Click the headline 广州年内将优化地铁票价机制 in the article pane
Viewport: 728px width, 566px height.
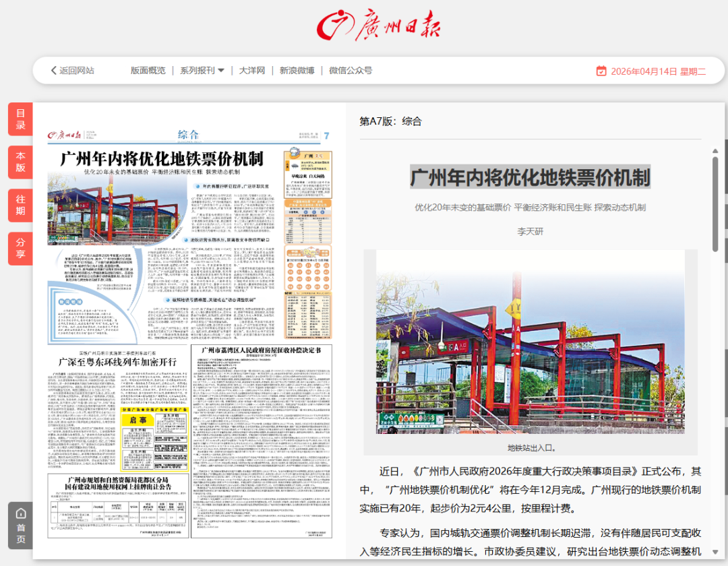pos(530,177)
